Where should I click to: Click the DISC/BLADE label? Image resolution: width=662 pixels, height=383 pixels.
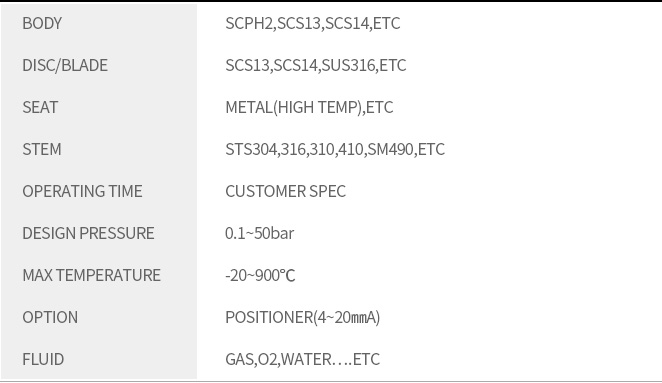65,65
